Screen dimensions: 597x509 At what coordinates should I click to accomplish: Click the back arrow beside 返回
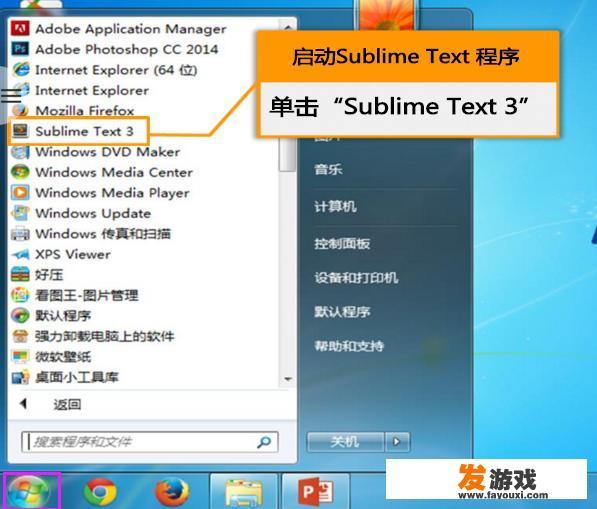[24, 404]
